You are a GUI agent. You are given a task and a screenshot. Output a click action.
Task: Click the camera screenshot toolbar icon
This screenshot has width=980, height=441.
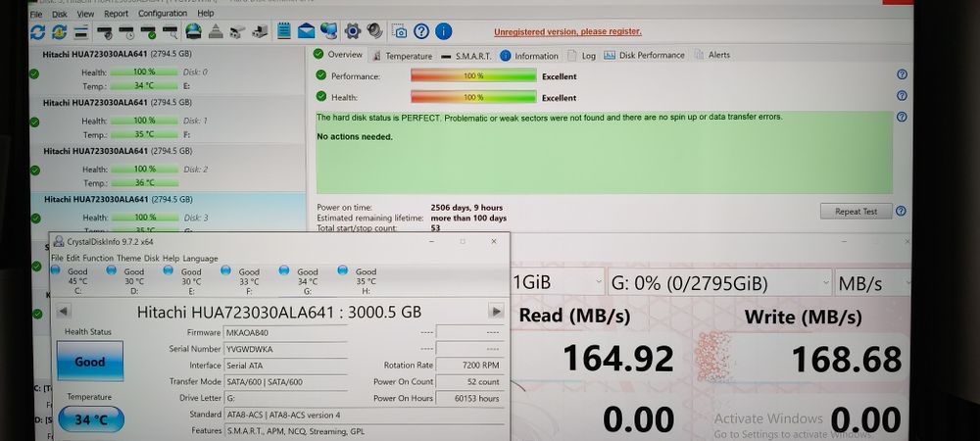pyautogui.click(x=400, y=31)
